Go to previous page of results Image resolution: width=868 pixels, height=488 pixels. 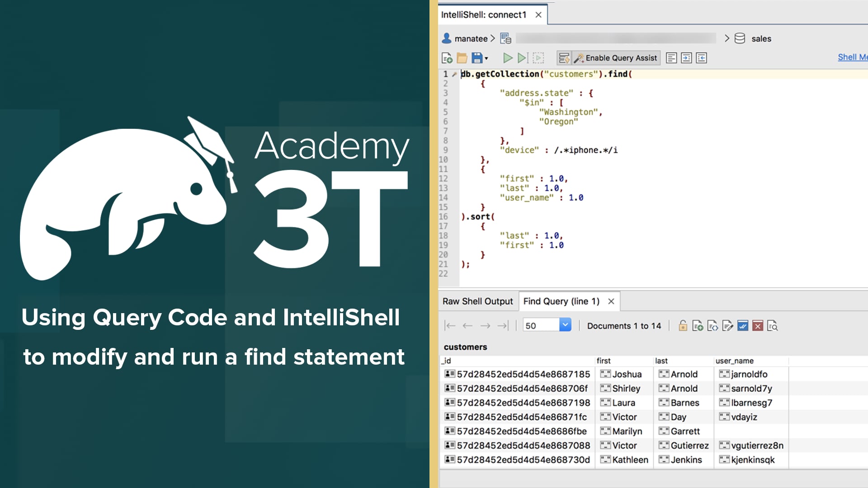tap(467, 326)
